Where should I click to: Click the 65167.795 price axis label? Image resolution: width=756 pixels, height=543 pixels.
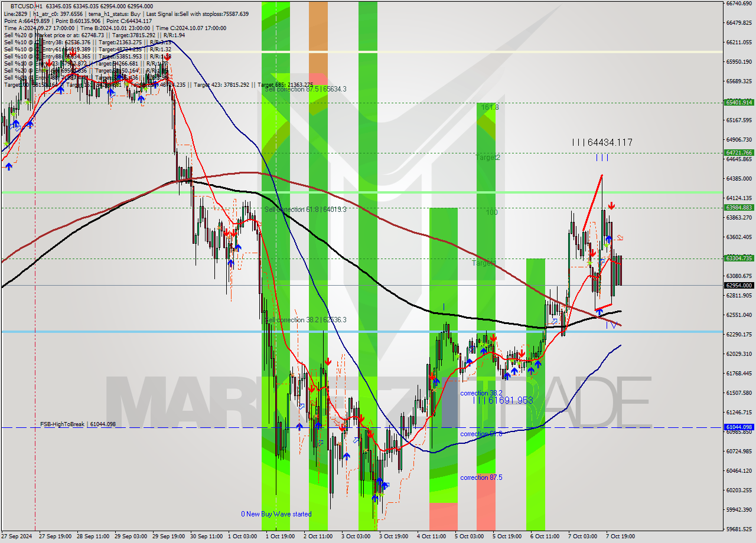point(739,120)
